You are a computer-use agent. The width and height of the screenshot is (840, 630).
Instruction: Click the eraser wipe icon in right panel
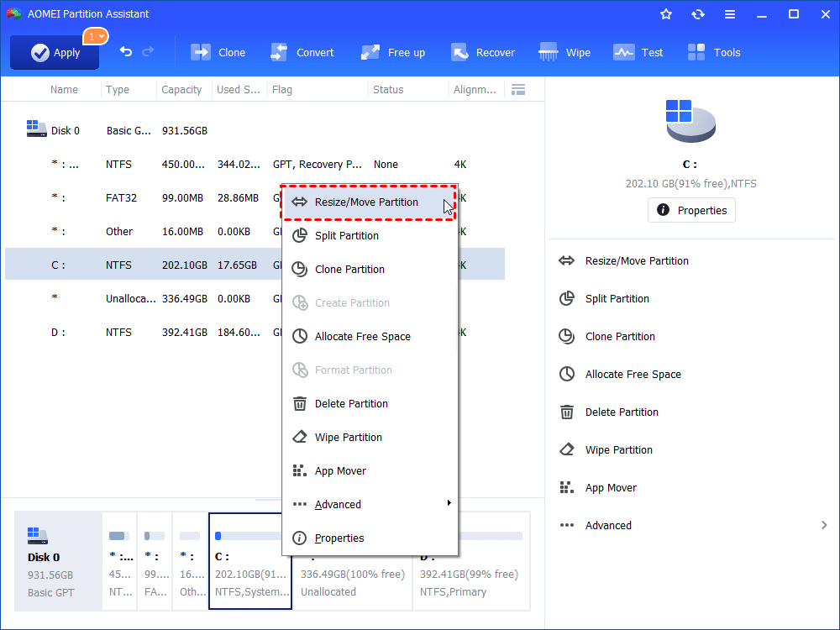(567, 449)
